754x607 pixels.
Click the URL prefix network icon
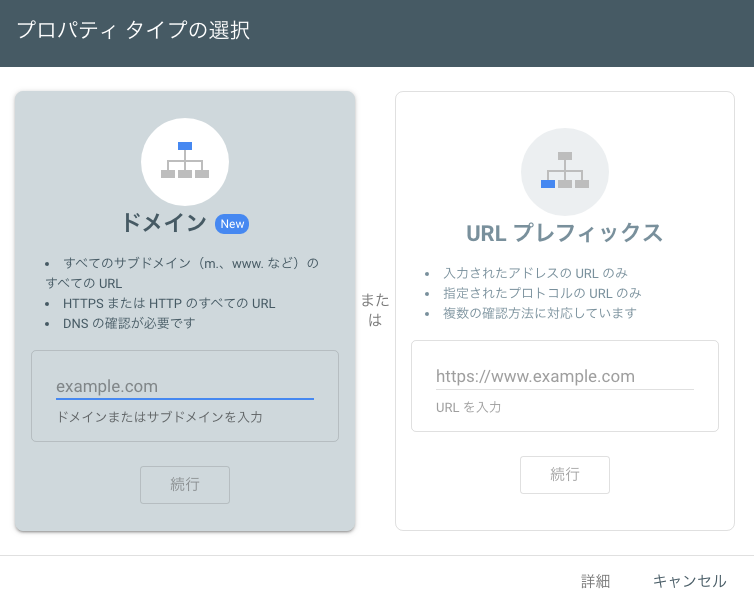[x=565, y=172]
